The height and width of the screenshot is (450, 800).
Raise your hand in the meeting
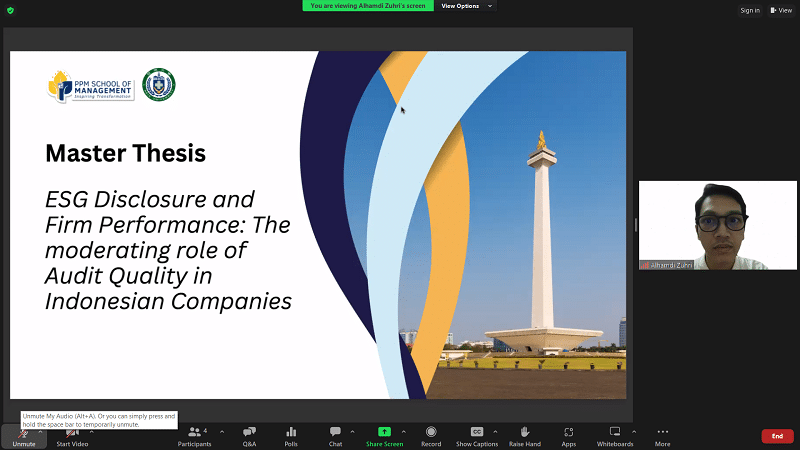[524, 436]
